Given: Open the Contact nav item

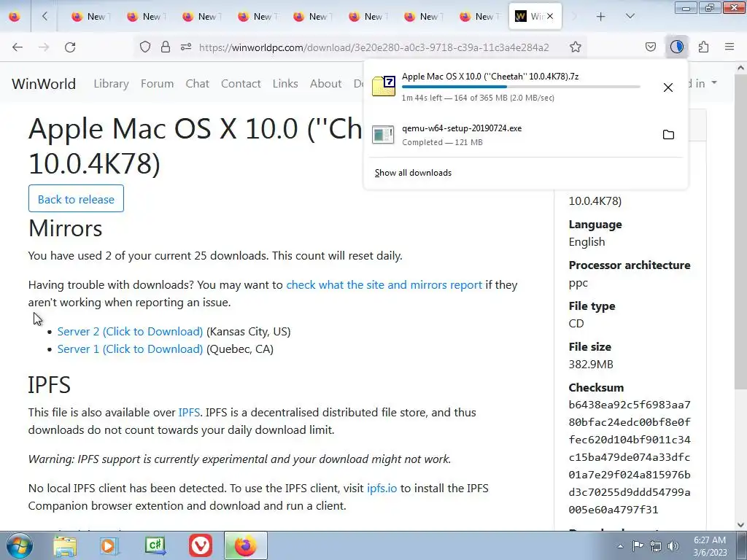Looking at the screenshot, I should (x=241, y=84).
